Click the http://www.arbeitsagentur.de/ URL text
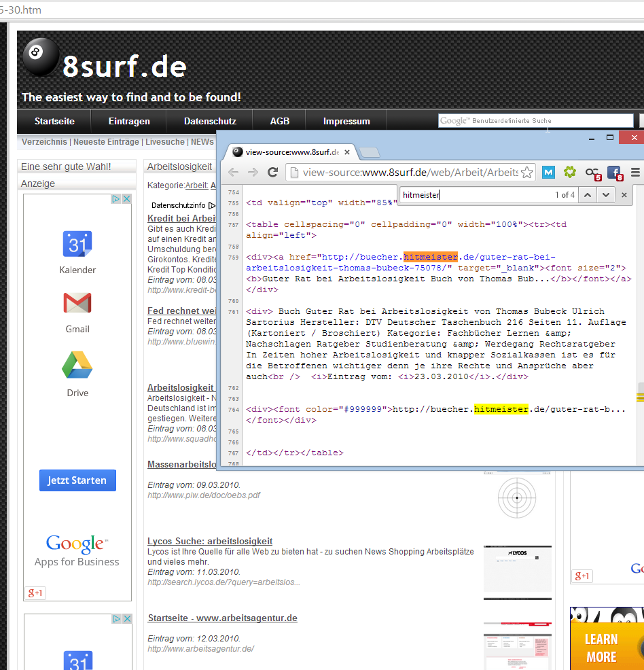 coord(200,649)
